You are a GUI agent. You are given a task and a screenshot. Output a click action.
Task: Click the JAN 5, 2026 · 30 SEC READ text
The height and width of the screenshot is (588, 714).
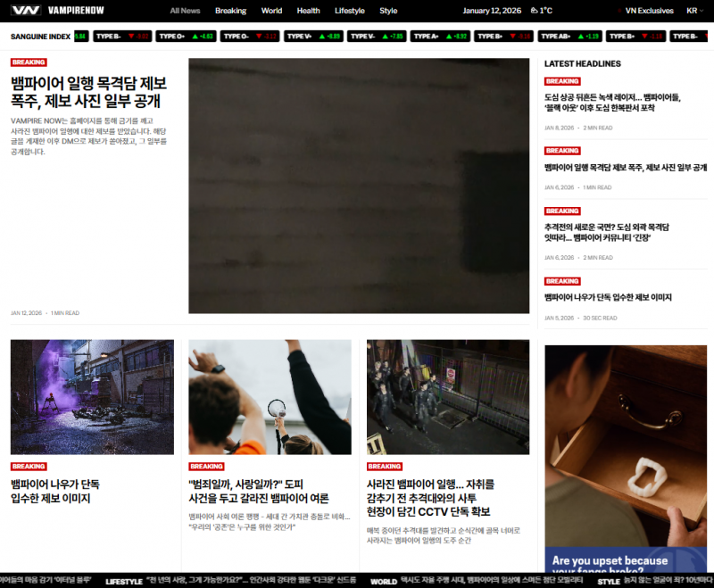click(x=581, y=319)
